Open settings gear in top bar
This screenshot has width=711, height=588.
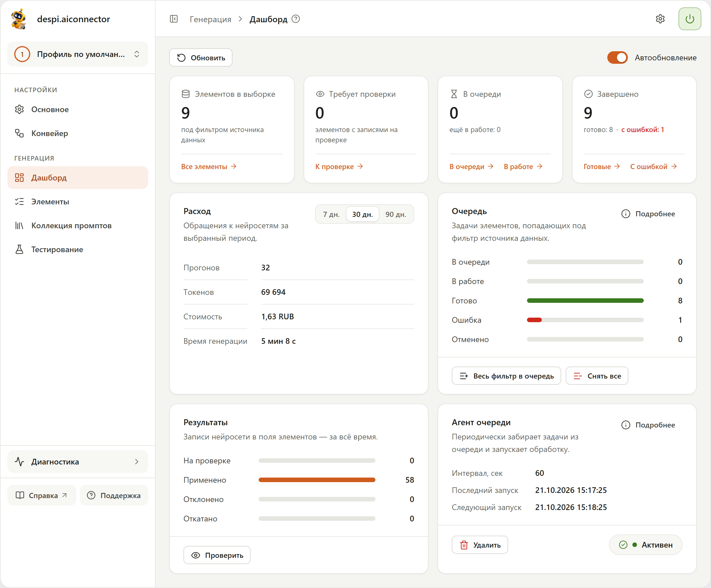660,19
